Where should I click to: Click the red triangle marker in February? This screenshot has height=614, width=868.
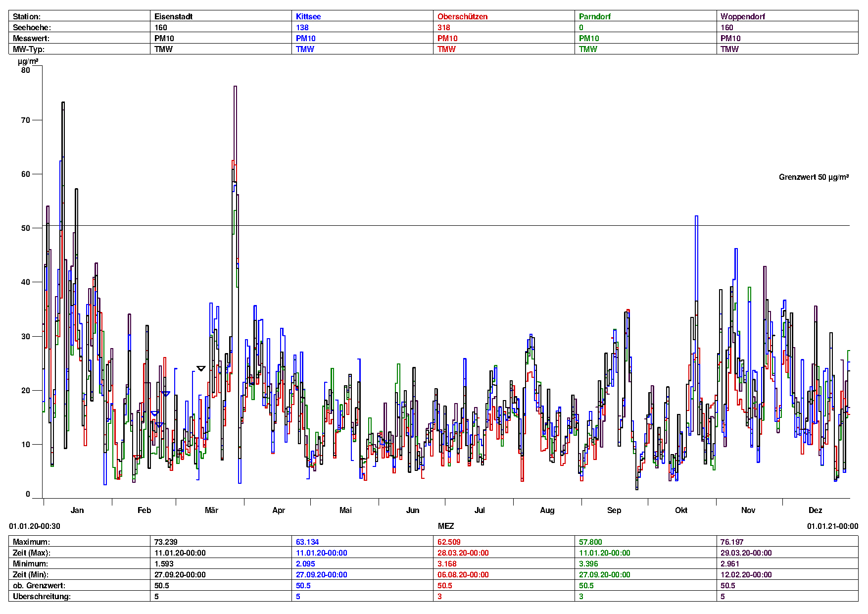[x=137, y=457]
